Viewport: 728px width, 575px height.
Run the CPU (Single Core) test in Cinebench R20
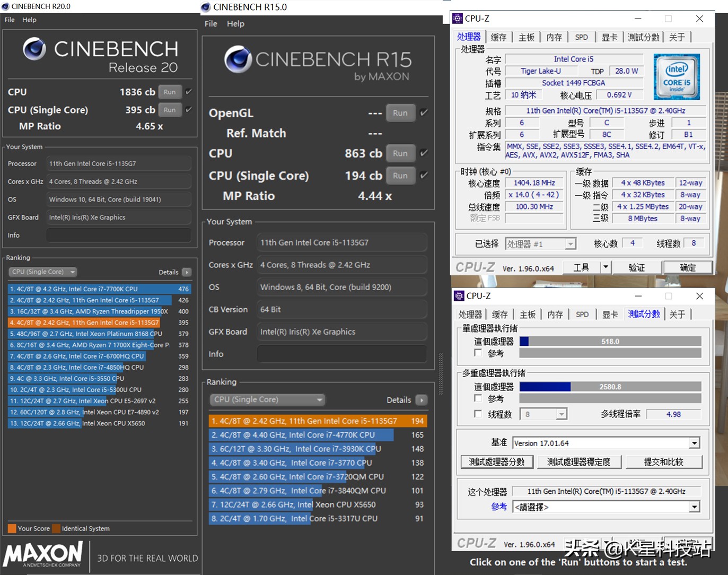170,110
